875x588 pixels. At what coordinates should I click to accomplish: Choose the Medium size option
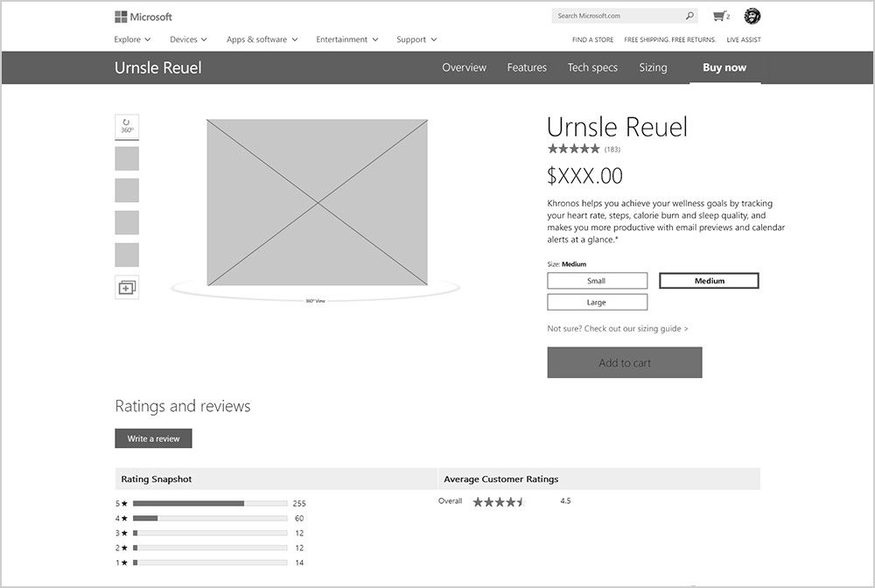(x=710, y=281)
